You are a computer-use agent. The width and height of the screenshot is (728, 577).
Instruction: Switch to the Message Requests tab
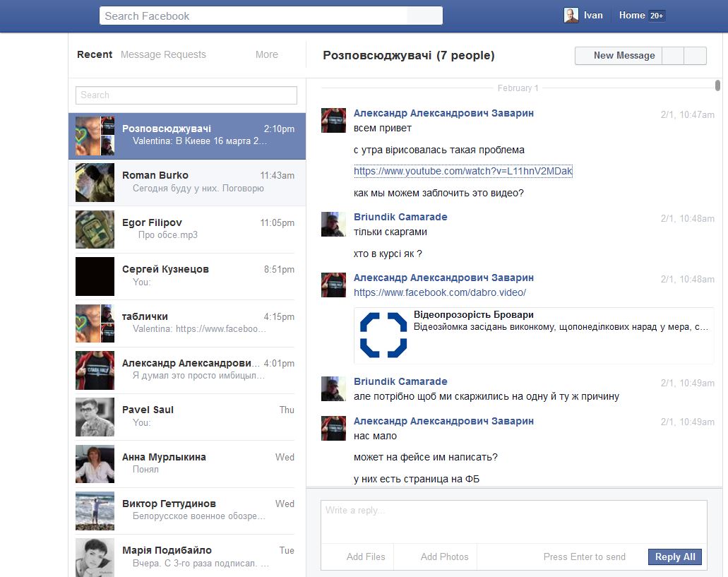[x=163, y=54]
